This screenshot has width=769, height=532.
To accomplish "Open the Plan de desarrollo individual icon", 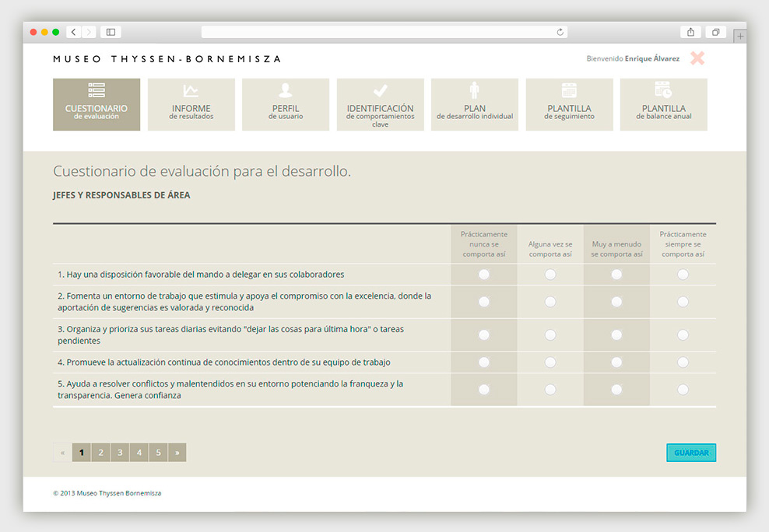I will pyautogui.click(x=475, y=91).
